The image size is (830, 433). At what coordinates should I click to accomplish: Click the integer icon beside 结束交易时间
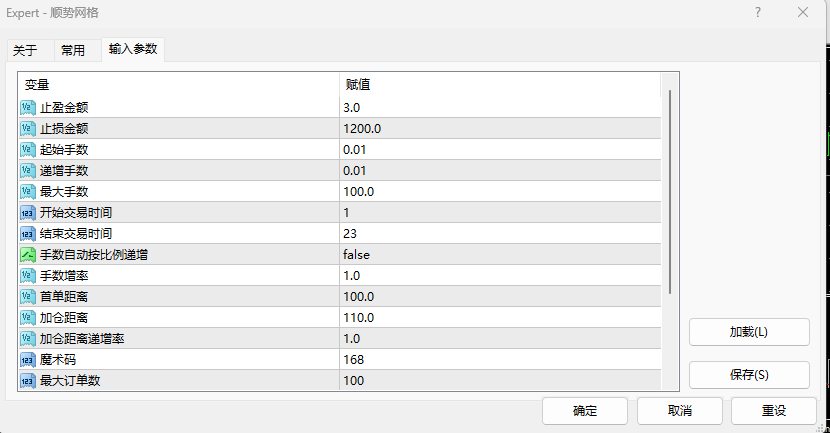coord(28,233)
